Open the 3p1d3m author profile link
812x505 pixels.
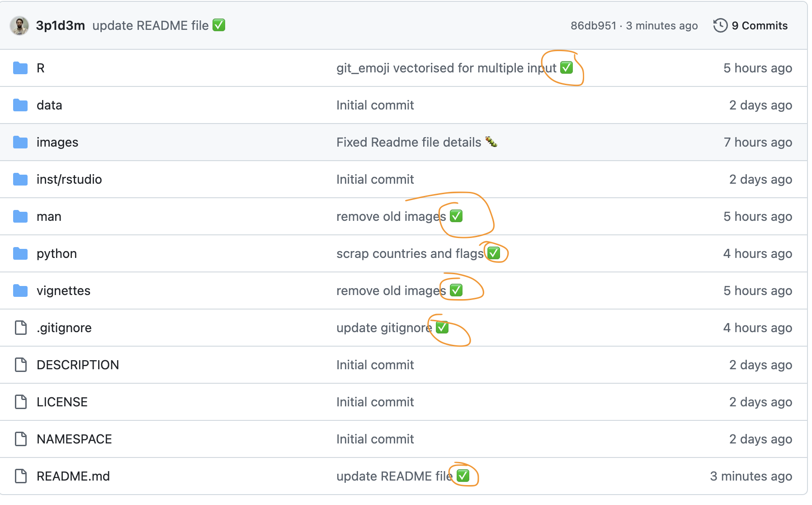coord(61,26)
